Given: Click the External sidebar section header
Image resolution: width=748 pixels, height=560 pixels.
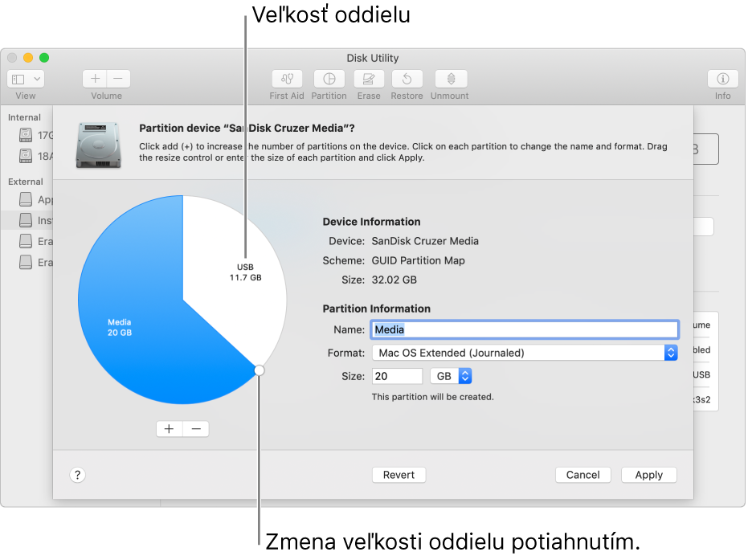Looking at the screenshot, I should tap(25, 182).
